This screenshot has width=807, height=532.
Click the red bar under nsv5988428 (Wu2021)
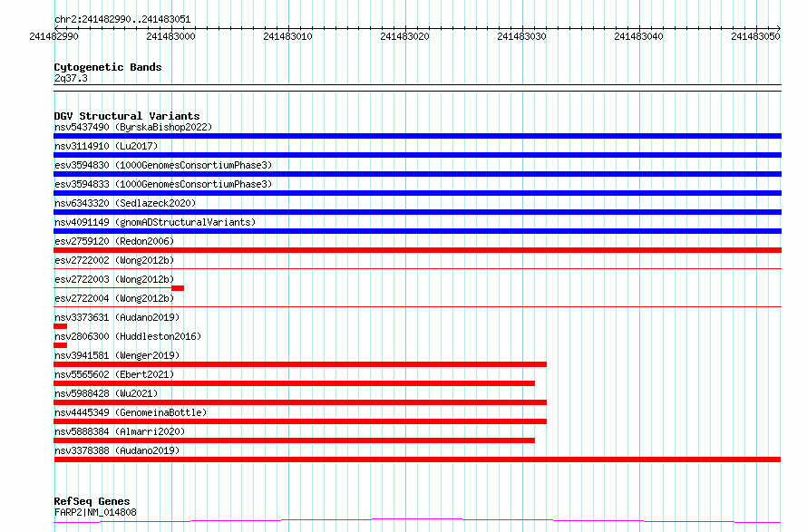300,402
